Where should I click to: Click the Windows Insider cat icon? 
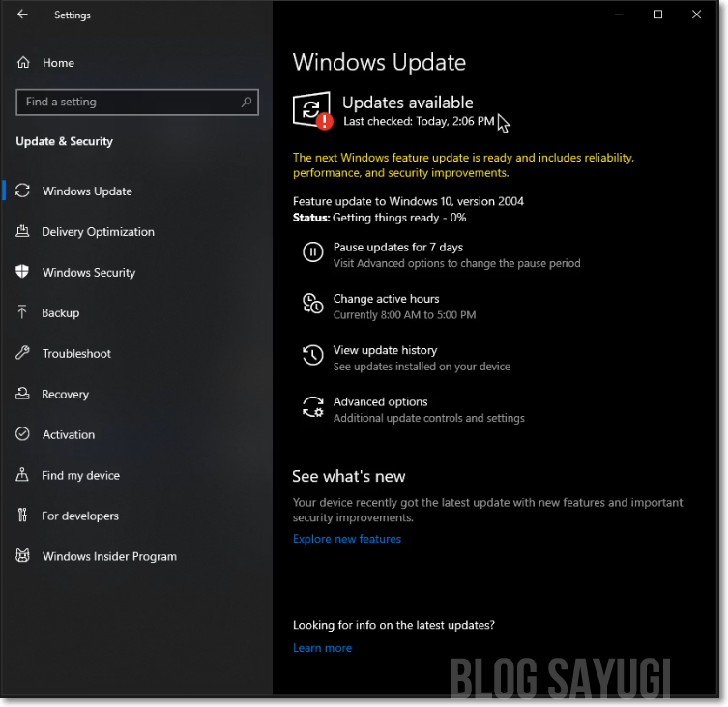(x=22, y=555)
